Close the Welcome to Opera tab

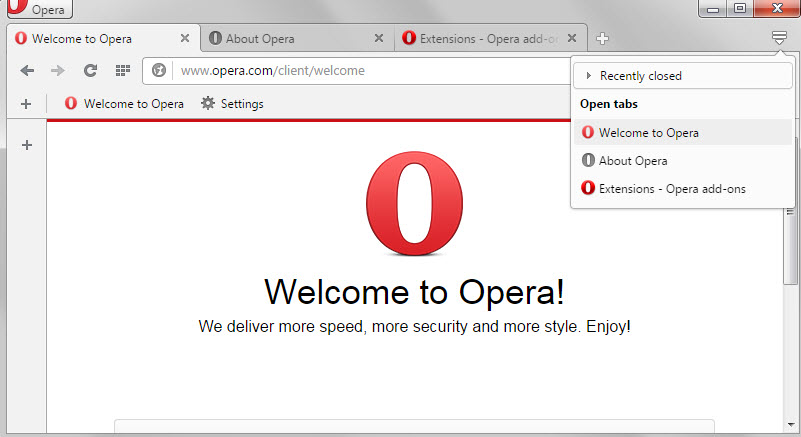pyautogui.click(x=185, y=38)
